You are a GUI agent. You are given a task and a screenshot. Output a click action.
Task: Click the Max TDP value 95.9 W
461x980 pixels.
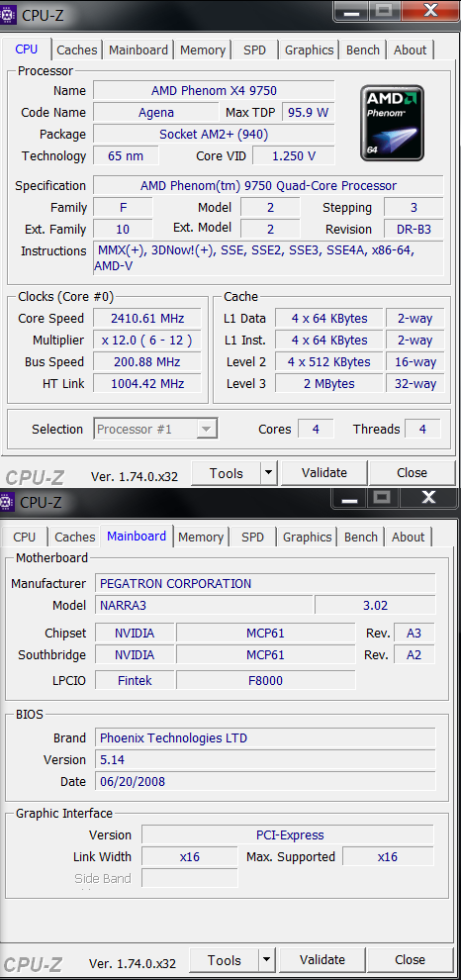tap(308, 113)
